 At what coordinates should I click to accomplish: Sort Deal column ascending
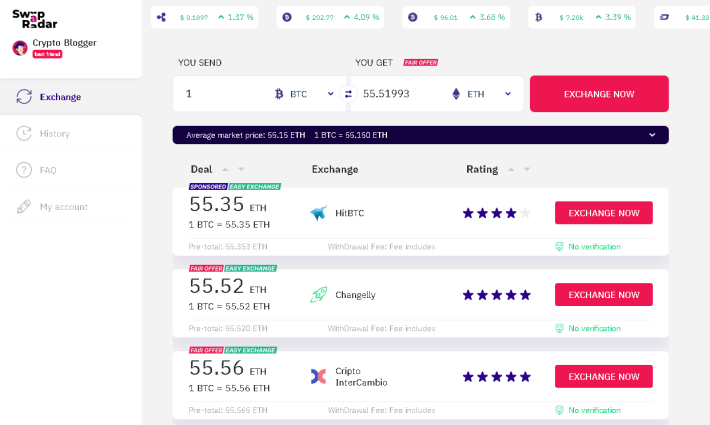coord(225,169)
